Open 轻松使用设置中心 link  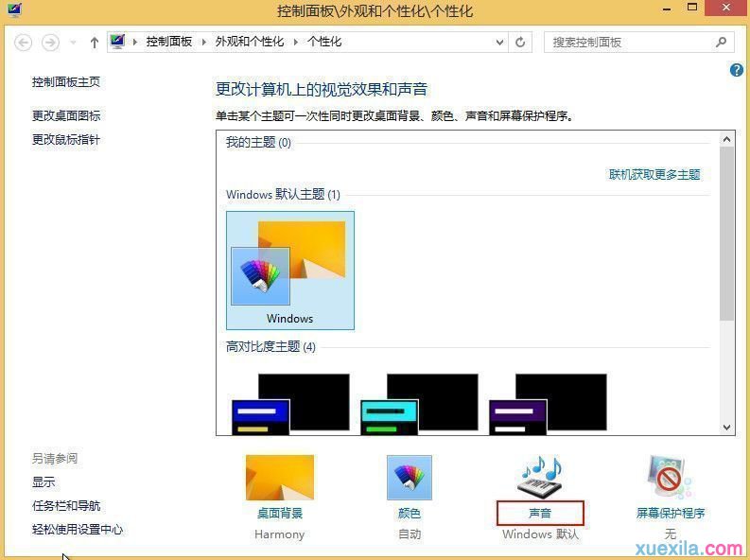[x=78, y=530]
